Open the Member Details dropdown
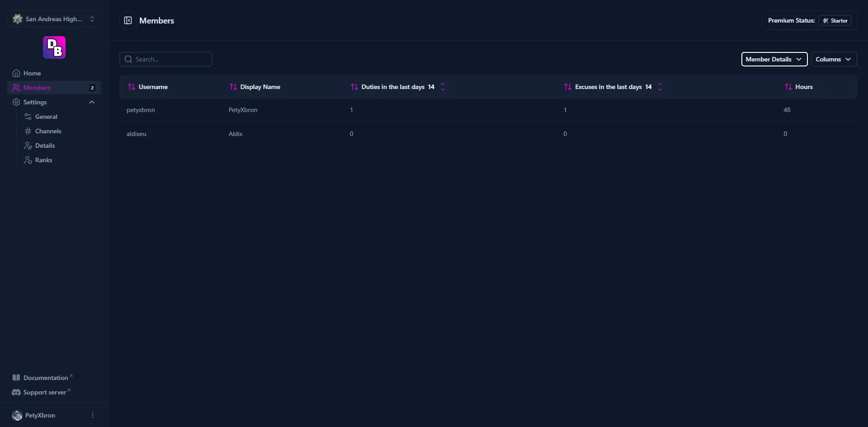868x427 pixels. (774, 59)
